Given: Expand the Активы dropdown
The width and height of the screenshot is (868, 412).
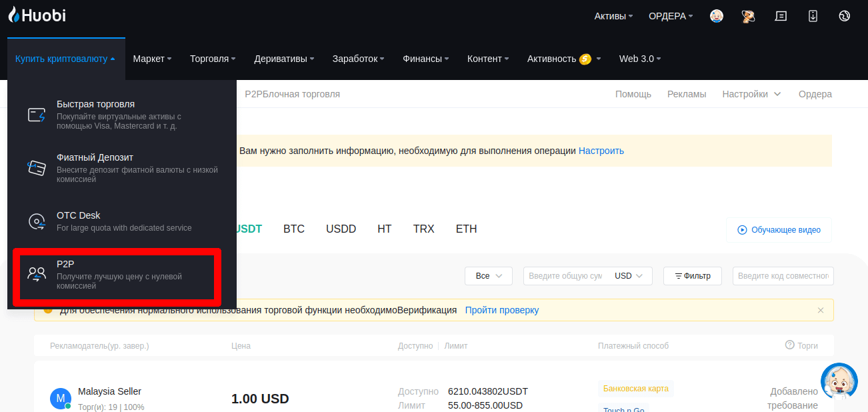Looking at the screenshot, I should click(613, 16).
